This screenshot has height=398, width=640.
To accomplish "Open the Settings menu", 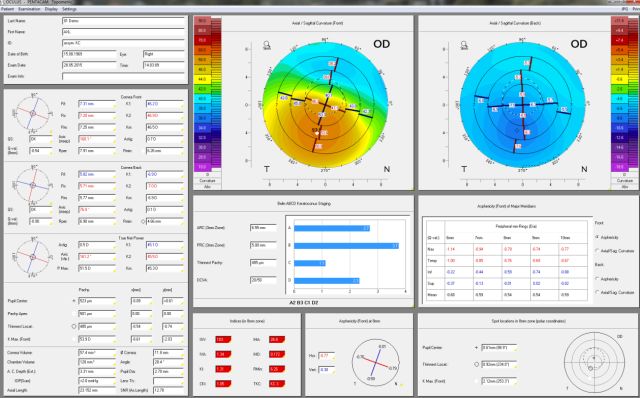I will [x=69, y=9].
